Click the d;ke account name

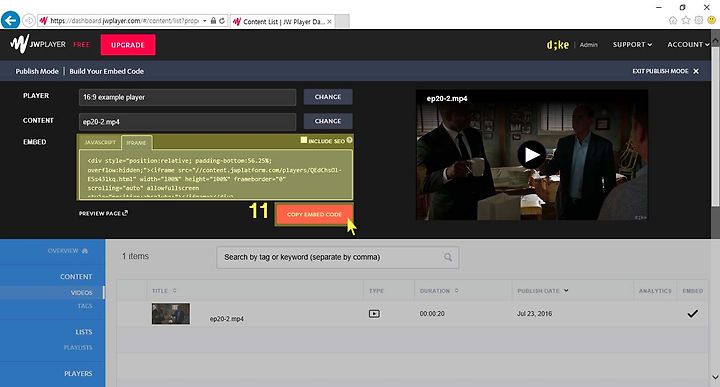tap(557, 45)
